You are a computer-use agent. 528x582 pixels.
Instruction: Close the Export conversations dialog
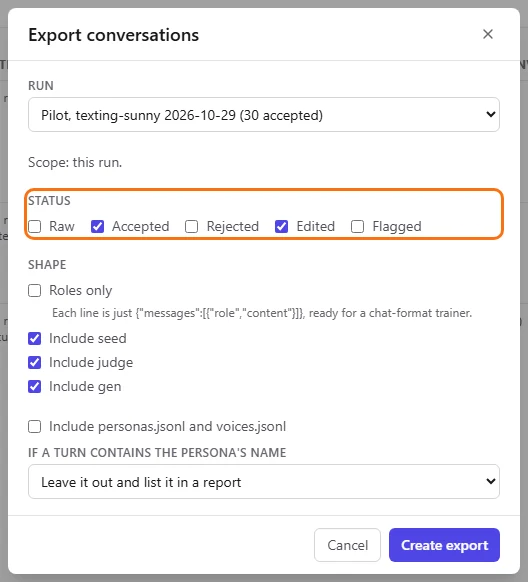click(x=488, y=34)
